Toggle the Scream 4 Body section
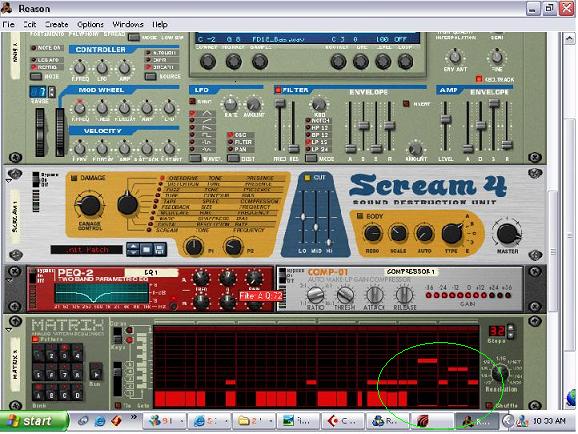 click(x=360, y=216)
